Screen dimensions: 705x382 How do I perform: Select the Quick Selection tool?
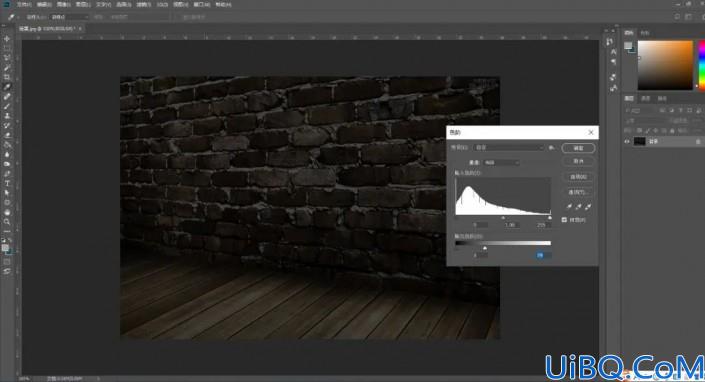7,67
